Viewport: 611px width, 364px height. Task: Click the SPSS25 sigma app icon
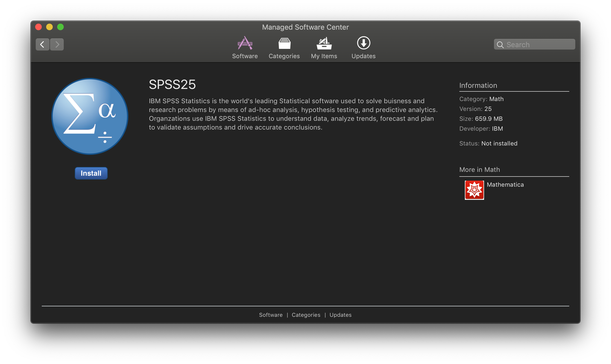coord(90,116)
